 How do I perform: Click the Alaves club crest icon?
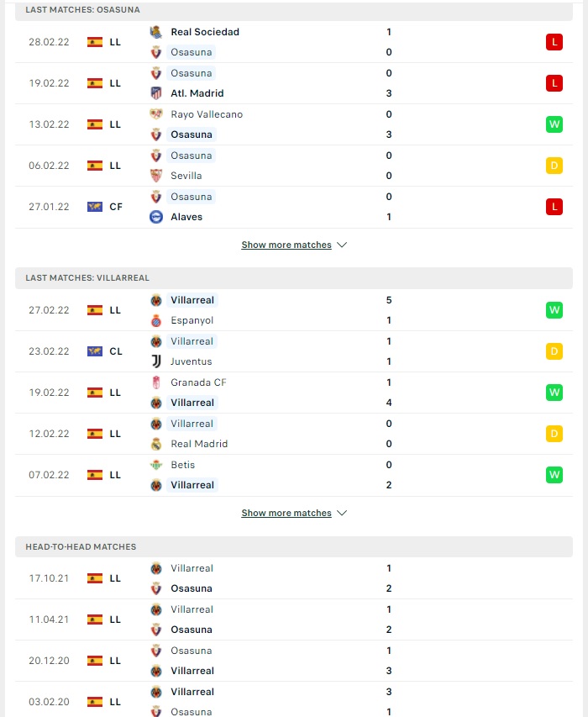coord(155,217)
